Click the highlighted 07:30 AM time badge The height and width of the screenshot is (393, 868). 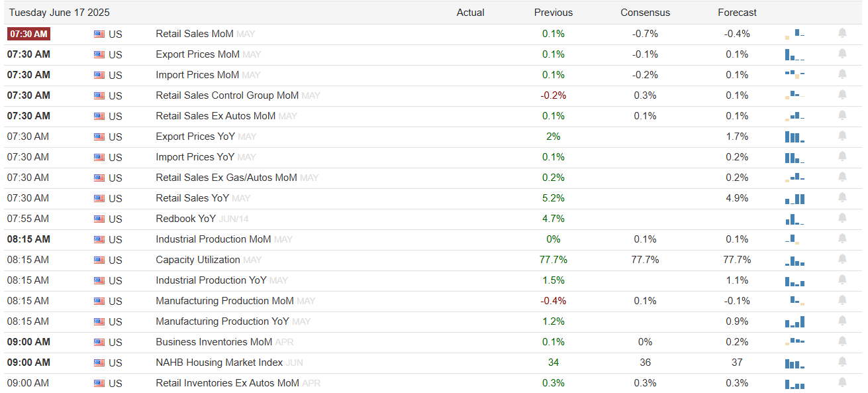click(28, 34)
